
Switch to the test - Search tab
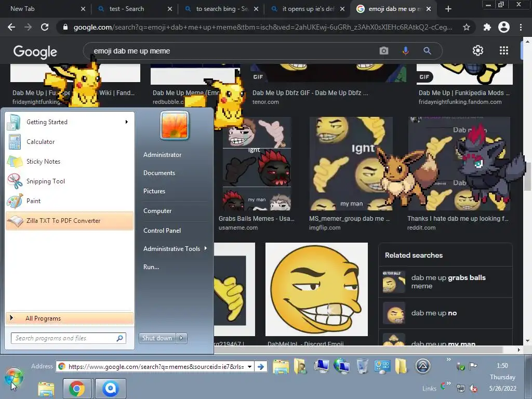coord(134,9)
